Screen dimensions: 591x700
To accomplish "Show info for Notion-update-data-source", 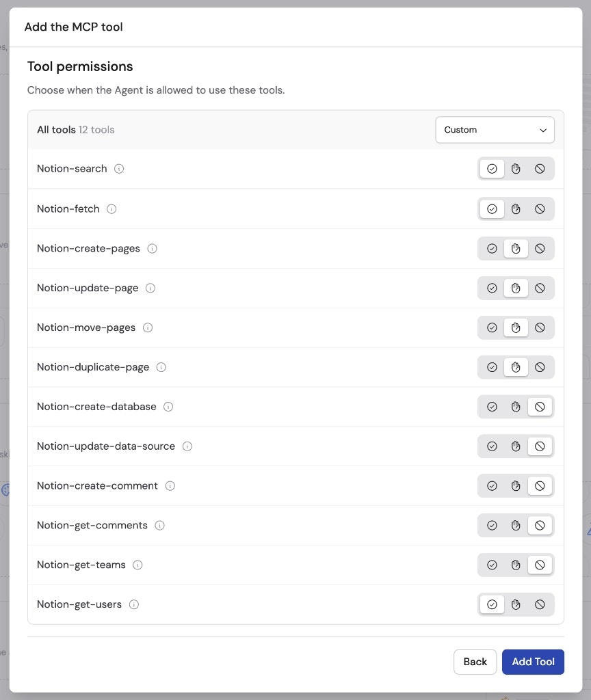I will click(187, 446).
